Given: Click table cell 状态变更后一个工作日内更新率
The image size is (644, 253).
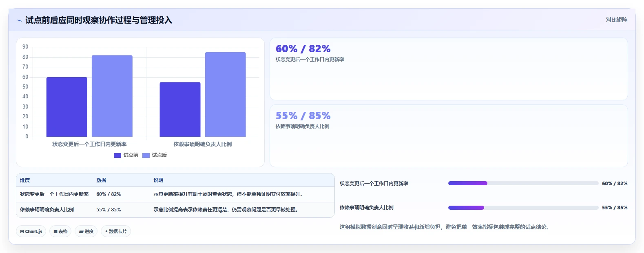Looking at the screenshot, I should [x=54, y=194].
